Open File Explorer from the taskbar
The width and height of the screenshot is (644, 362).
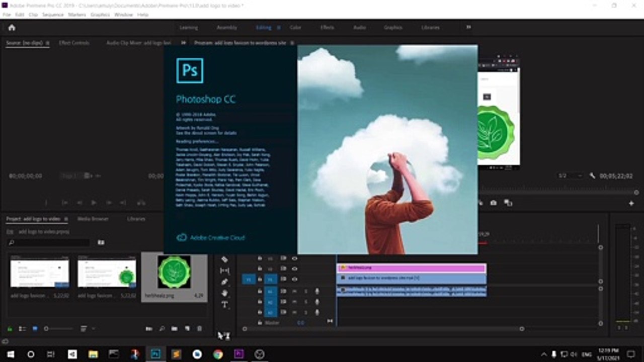coord(93,354)
